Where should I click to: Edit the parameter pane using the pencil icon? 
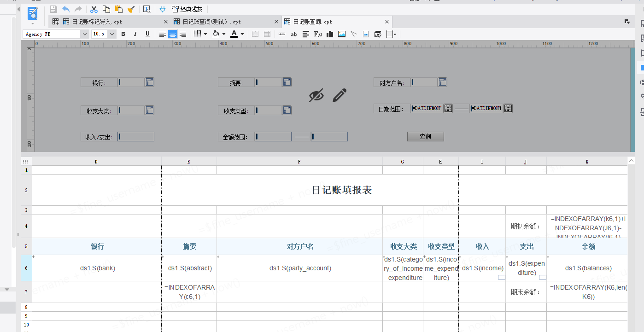[340, 95]
